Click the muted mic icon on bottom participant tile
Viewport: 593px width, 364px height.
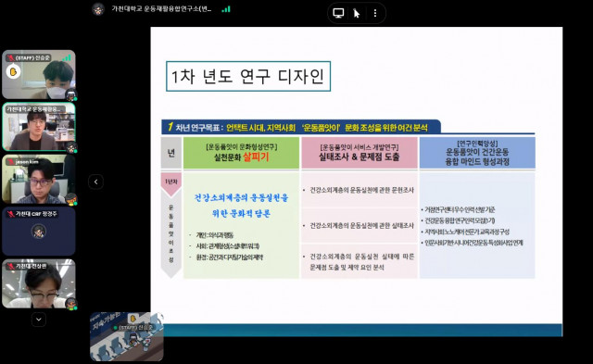pos(10,266)
